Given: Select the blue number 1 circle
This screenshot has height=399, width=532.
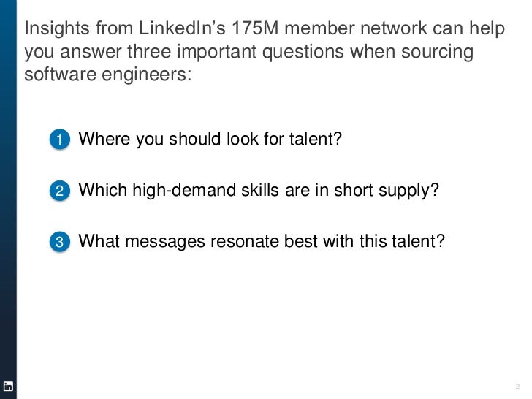Looking at the screenshot, I should 60,139.
